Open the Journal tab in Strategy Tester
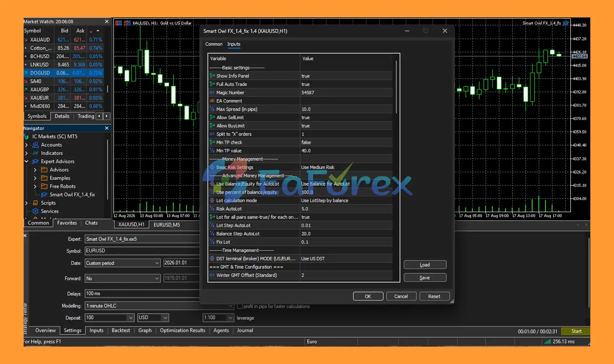Screen dimensions: 614x364 (245, 330)
